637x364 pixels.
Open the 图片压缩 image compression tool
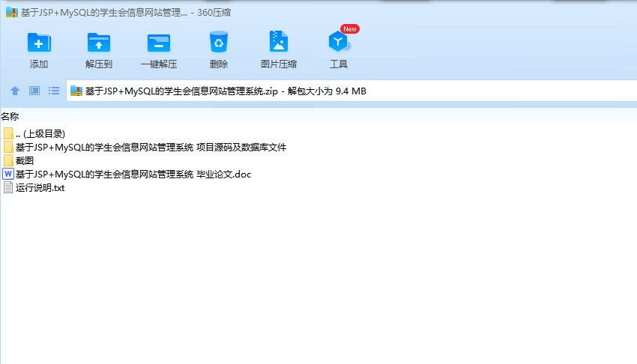[279, 41]
